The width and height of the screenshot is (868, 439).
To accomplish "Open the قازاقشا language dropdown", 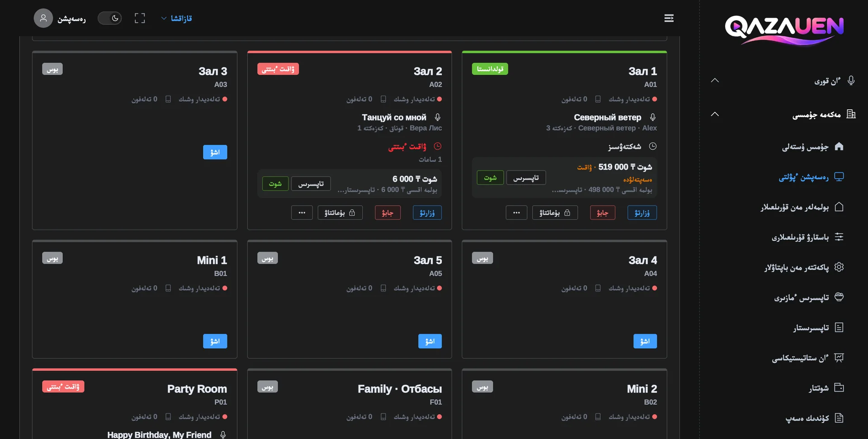I will [x=177, y=18].
